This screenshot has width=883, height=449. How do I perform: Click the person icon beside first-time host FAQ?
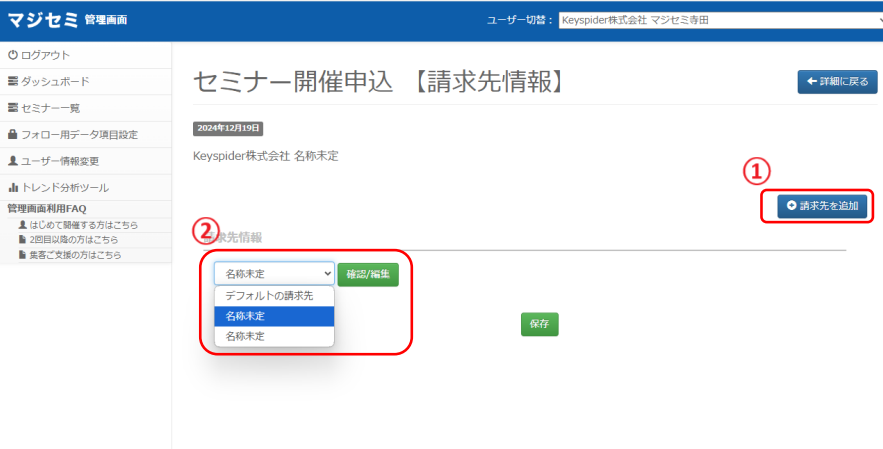[23, 225]
